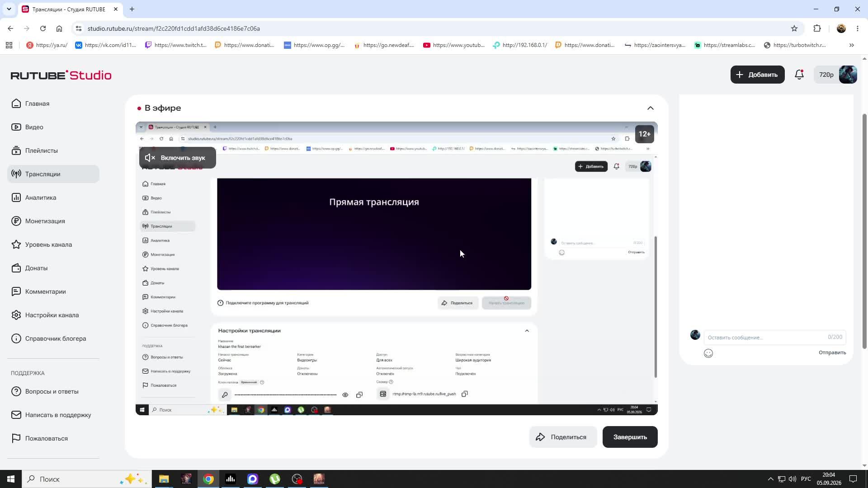Open the go.newdeaf bookmark

384,45
